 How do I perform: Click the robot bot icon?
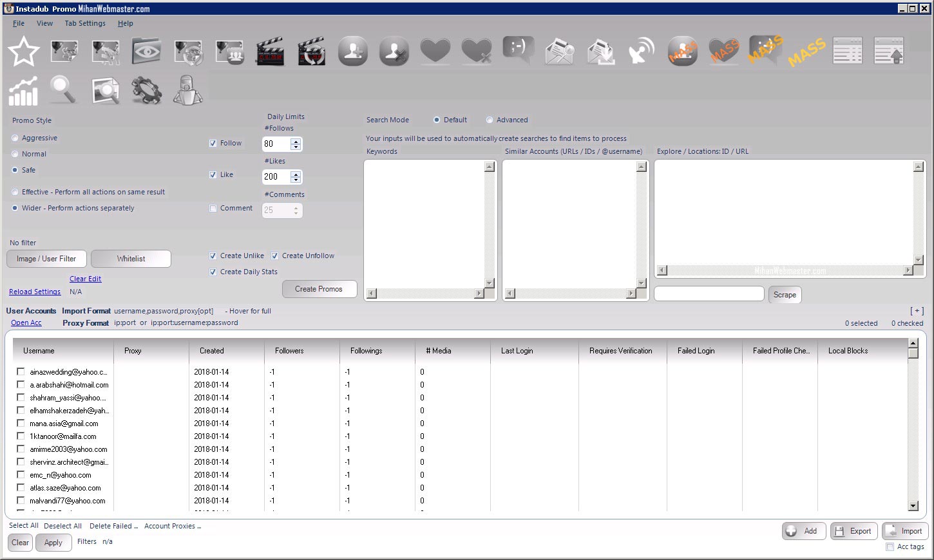coord(187,90)
